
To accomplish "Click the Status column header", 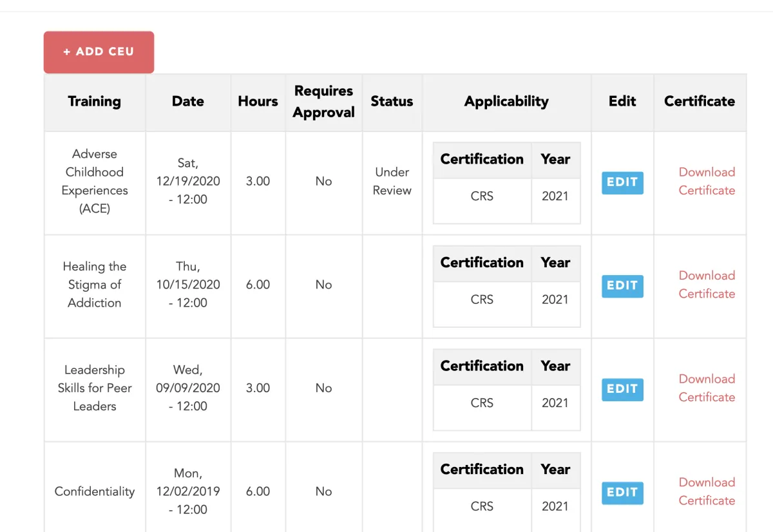I will [392, 102].
